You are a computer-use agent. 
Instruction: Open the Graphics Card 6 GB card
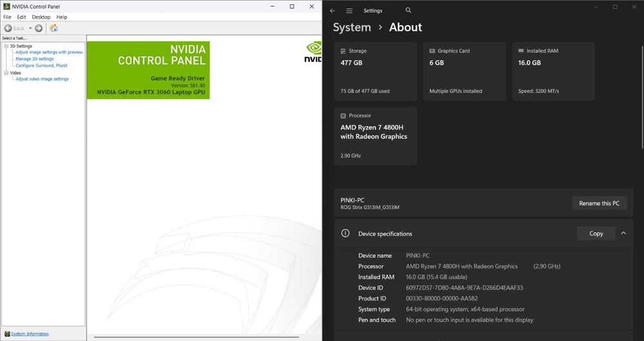click(464, 71)
